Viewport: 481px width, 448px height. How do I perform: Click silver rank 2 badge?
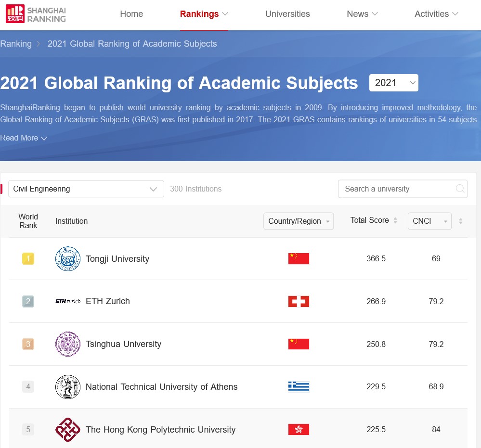(x=28, y=301)
